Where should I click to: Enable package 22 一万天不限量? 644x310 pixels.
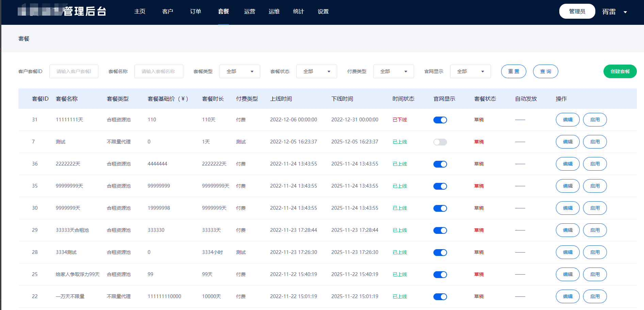595,296
